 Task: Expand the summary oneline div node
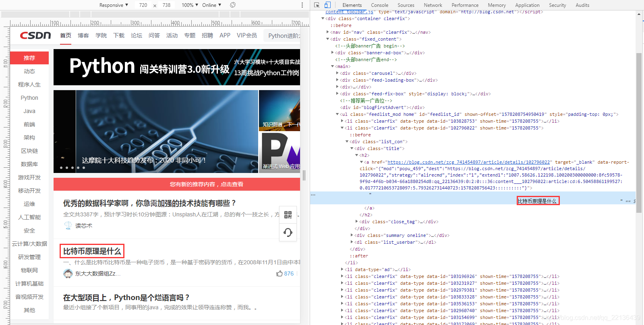pos(352,235)
